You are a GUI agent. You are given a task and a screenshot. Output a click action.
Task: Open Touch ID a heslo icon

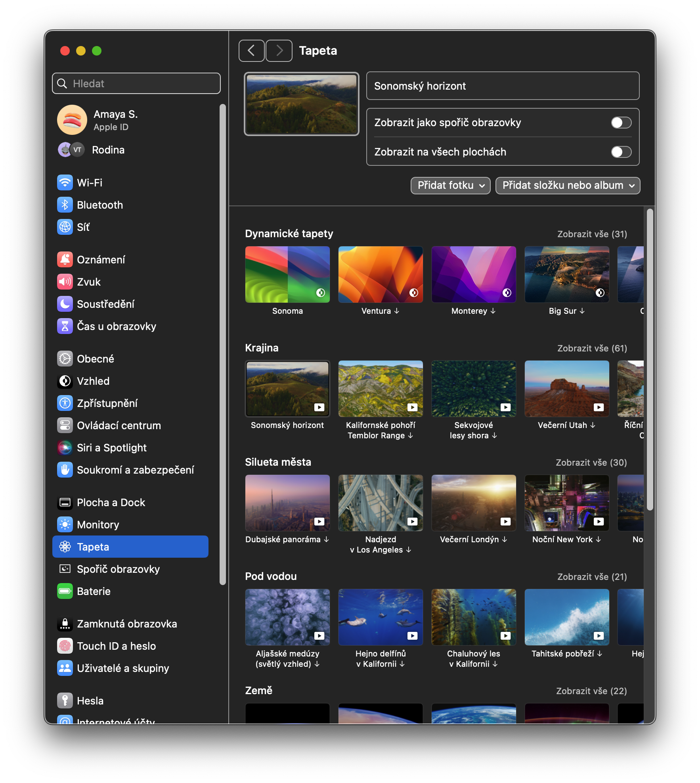65,646
